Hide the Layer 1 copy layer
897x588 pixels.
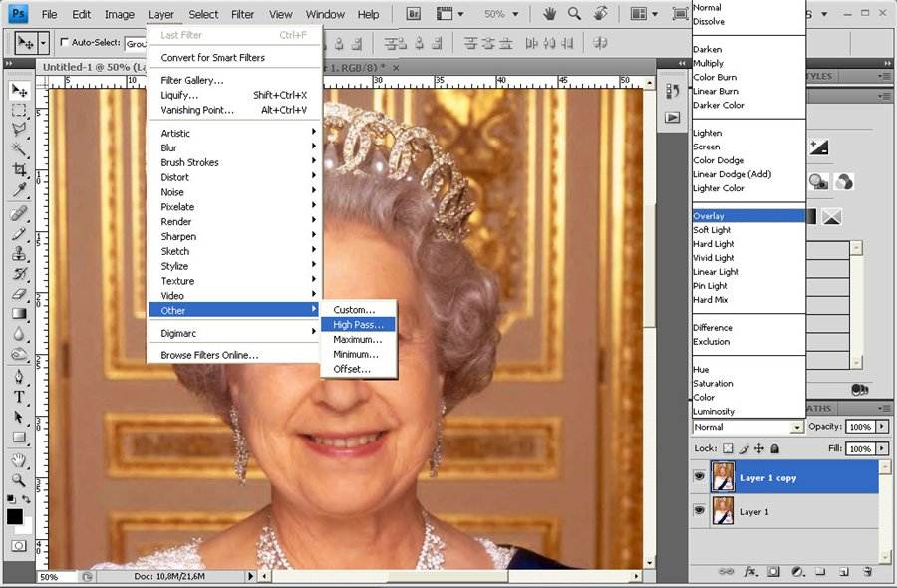click(699, 476)
